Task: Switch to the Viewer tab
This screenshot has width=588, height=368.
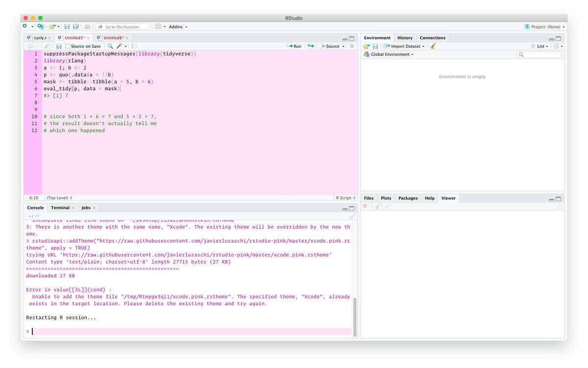Action: pos(448,198)
